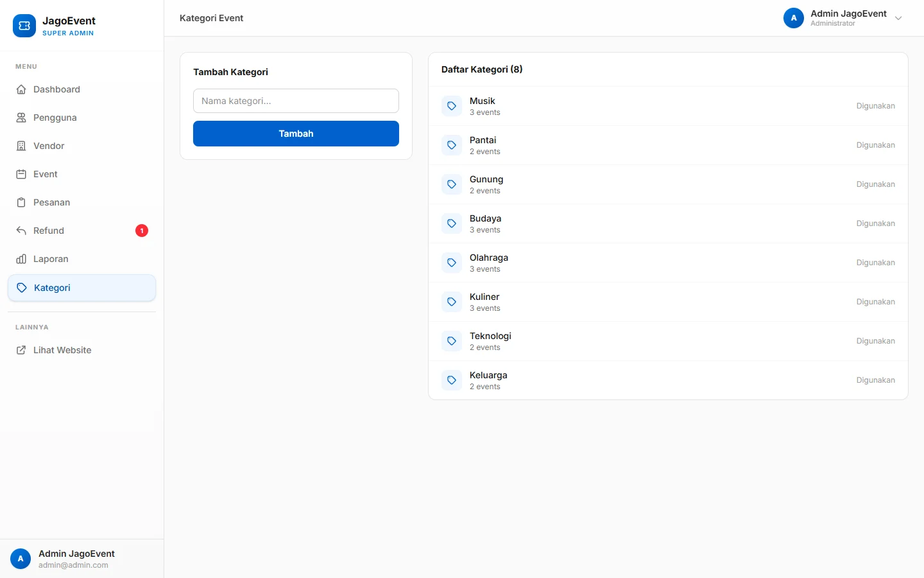Select the Keluarga category name

(488, 375)
